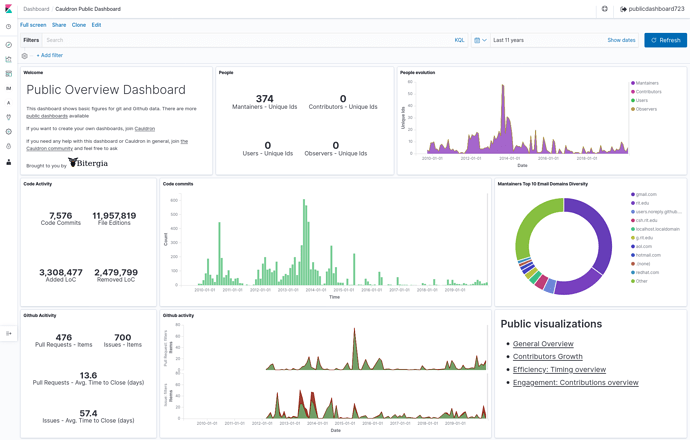Screen dimensions: 690x440
Task: Open the recently viewed clock icon
Action: [x=8, y=27]
